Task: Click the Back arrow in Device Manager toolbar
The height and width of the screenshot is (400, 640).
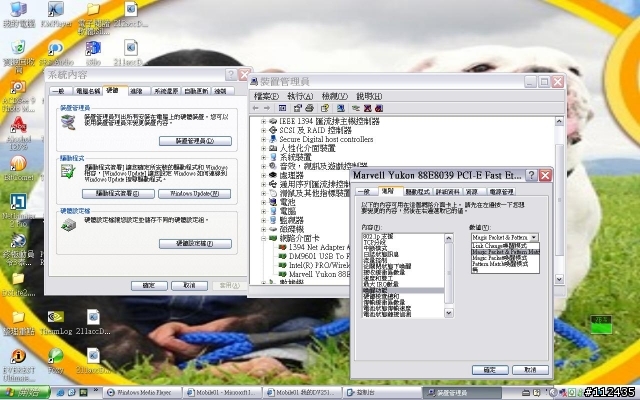Action: [x=256, y=108]
